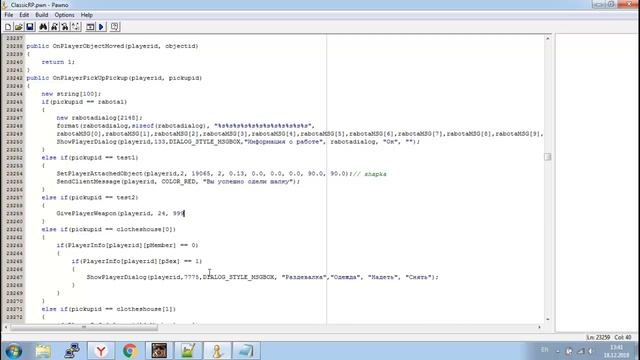Viewport: 640px width, 360px height.
Task: Click "public OnPlayerPickUpPickup" line in the editor
Action: pos(114,78)
